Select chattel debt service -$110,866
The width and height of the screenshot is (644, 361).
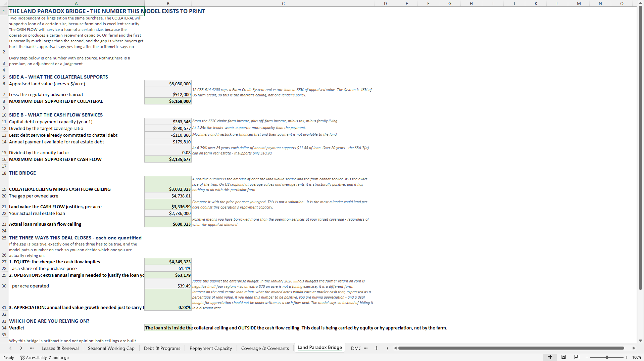[168, 135]
